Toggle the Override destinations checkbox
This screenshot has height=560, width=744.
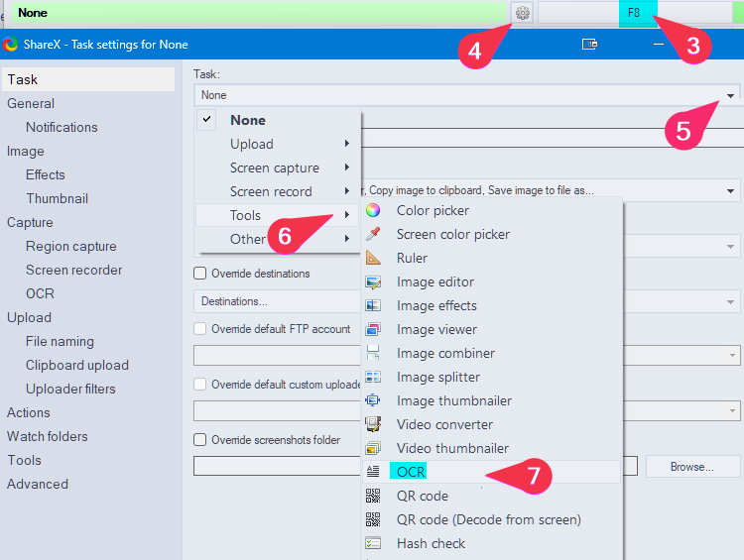pos(199,274)
